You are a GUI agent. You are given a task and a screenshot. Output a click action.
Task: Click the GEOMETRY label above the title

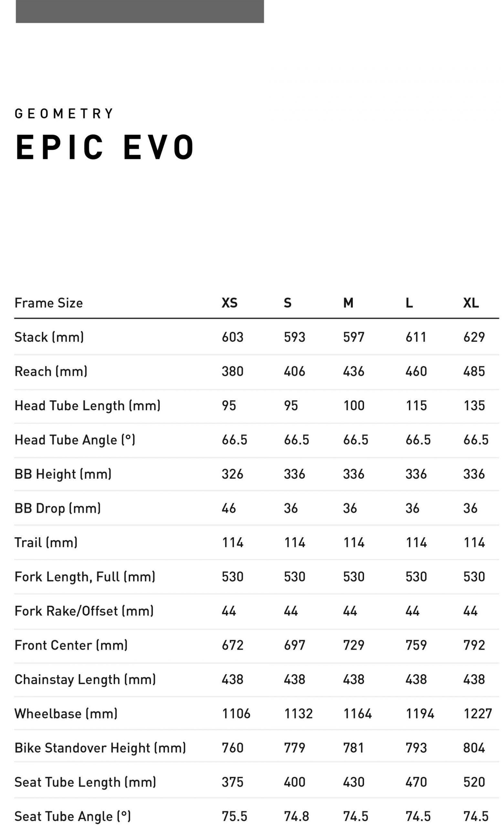pyautogui.click(x=64, y=114)
